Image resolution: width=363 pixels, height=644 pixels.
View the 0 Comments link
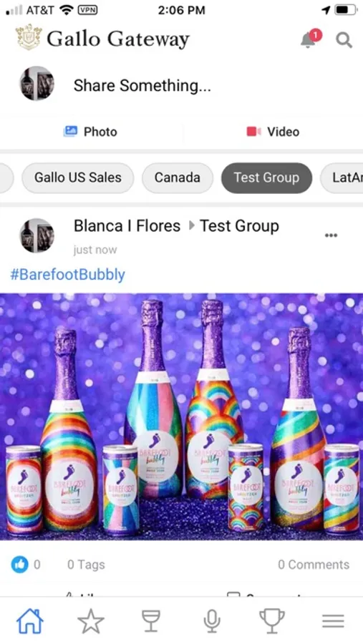click(x=314, y=565)
